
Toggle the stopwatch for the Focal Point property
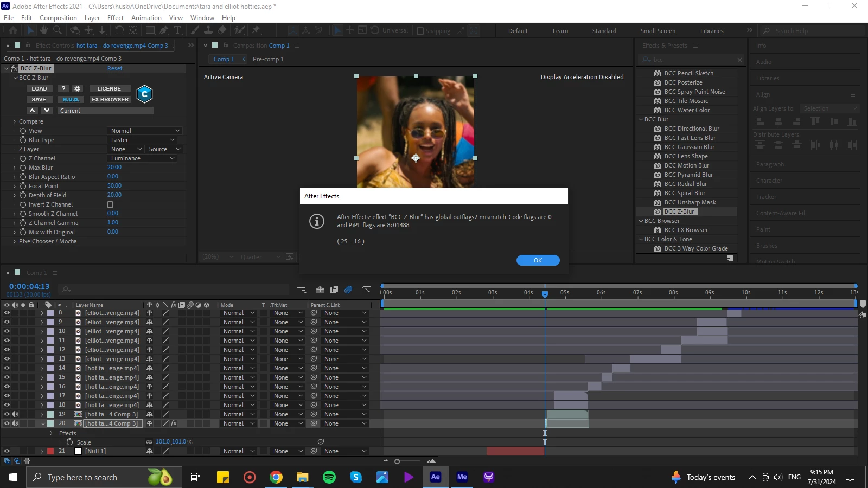(23, 186)
